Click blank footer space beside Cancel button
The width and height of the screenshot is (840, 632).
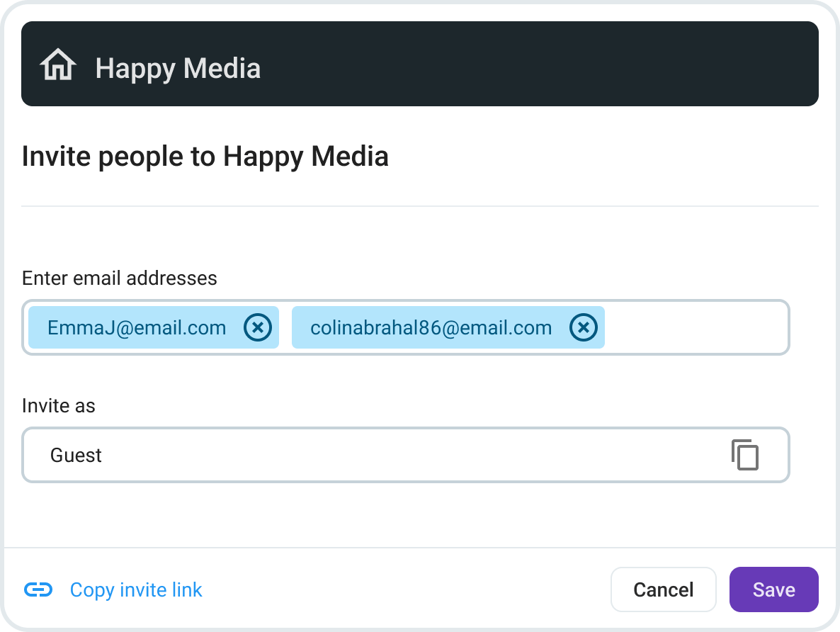407,589
